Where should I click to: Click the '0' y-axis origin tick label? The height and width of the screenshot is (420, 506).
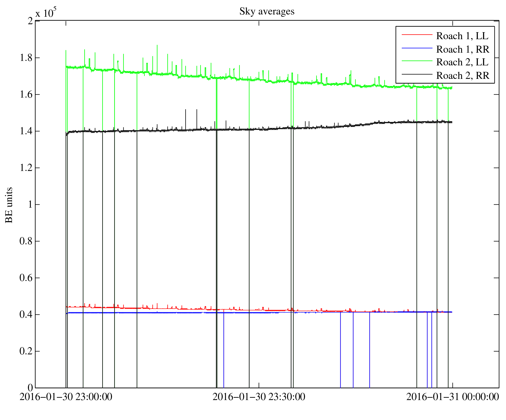coord(30,388)
